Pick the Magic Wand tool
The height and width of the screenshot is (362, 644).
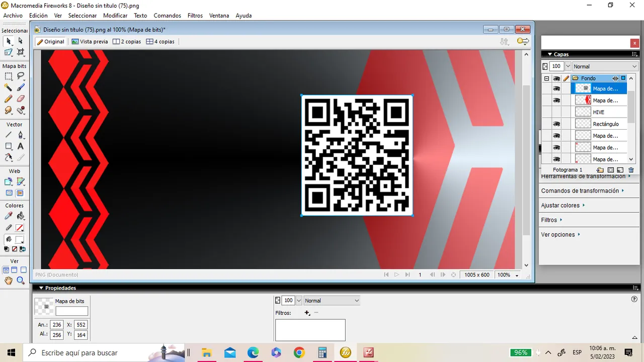pos(9,87)
